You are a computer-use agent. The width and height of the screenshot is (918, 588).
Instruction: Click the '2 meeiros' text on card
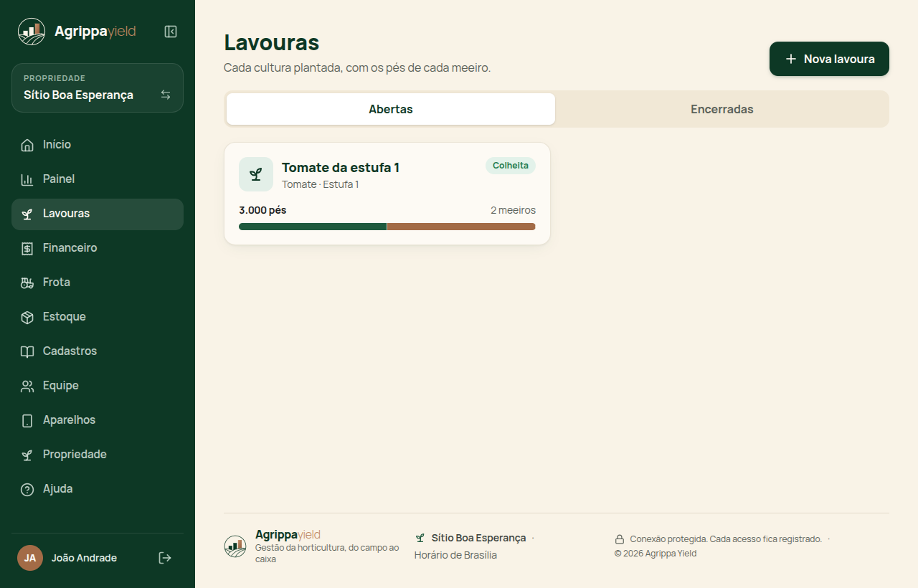pos(513,210)
